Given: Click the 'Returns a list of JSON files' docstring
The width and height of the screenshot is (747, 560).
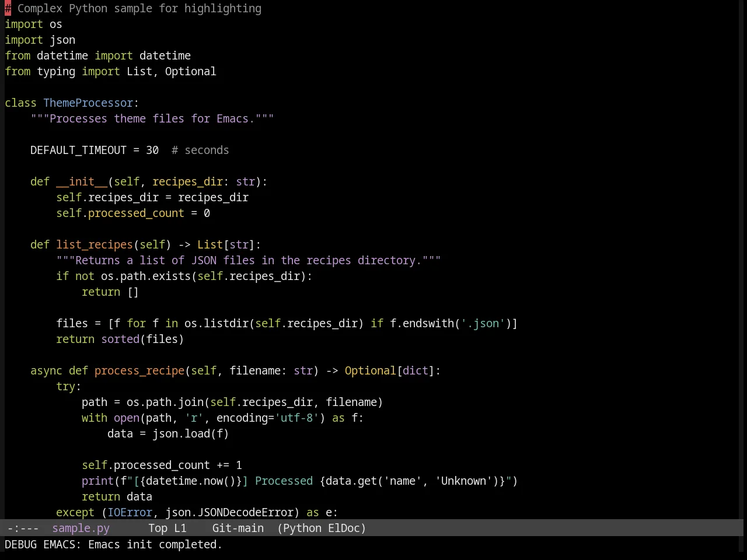Looking at the screenshot, I should pos(249,260).
